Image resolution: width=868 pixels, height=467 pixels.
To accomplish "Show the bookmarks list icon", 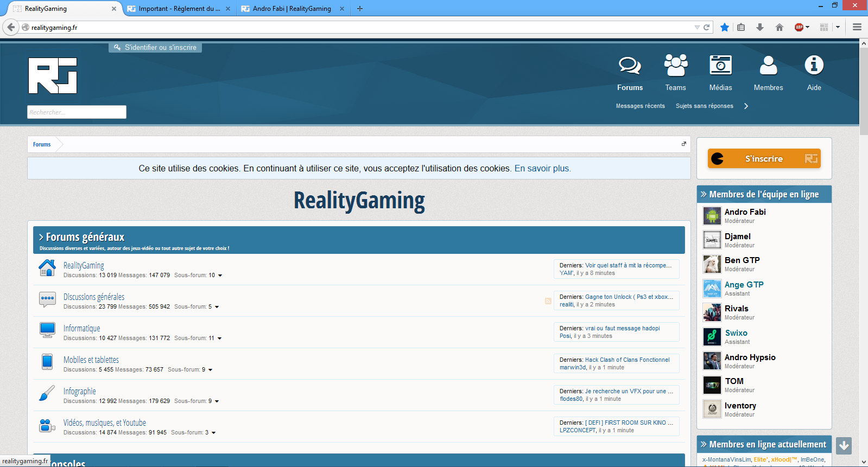I will pos(741,27).
